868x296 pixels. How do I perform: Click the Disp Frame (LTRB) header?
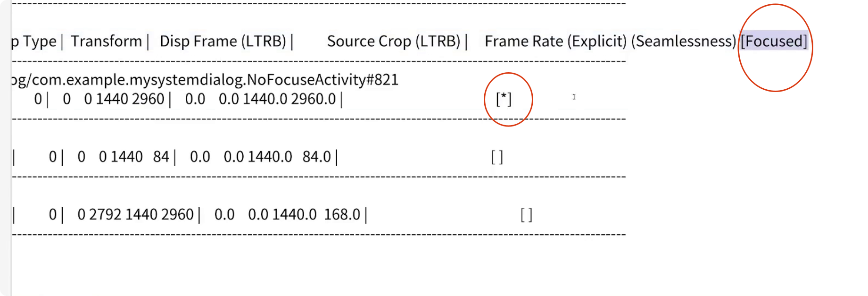[x=223, y=42]
